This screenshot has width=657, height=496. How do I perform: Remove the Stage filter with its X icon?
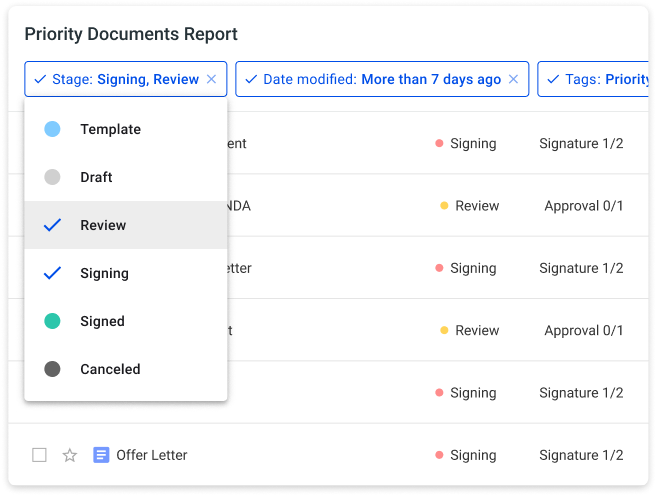click(x=212, y=79)
